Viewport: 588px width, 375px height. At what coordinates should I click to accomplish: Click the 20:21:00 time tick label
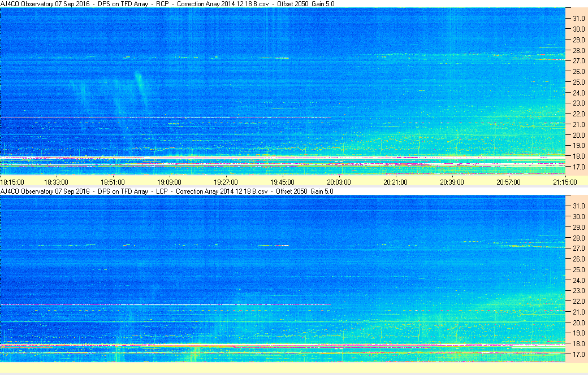(395, 182)
